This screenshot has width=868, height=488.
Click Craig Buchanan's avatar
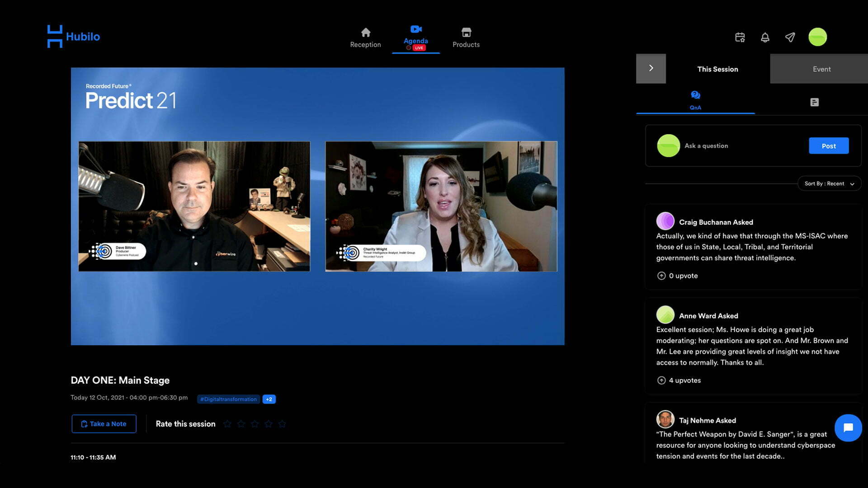pyautogui.click(x=665, y=221)
